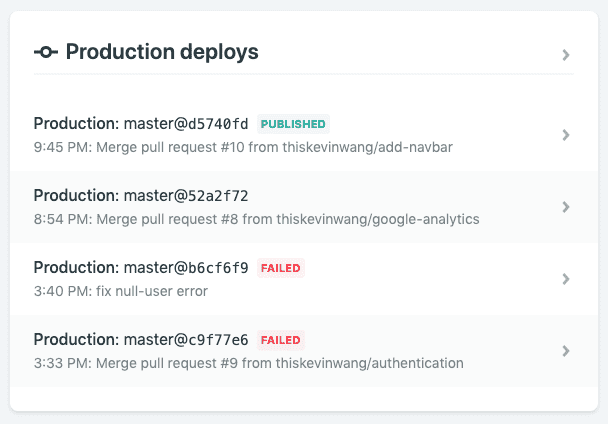The width and height of the screenshot is (608, 424).
Task: Open chevron for the master@52a2f72 deploy
Action: [566, 207]
